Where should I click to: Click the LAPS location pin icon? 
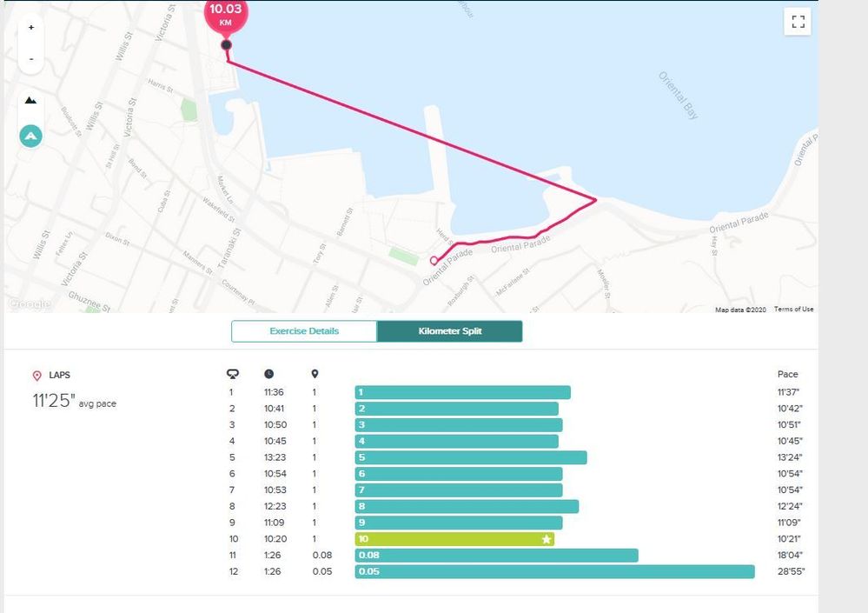pyautogui.click(x=37, y=376)
